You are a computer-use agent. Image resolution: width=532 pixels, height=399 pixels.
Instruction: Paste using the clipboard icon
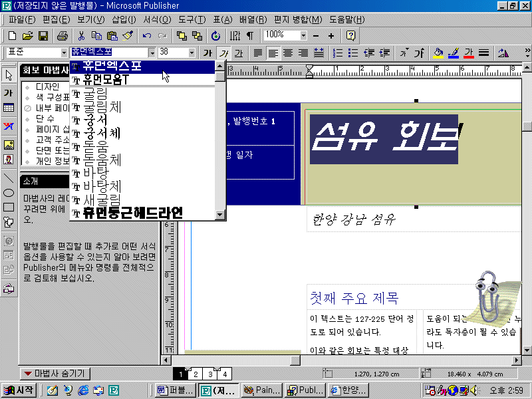coord(112,36)
